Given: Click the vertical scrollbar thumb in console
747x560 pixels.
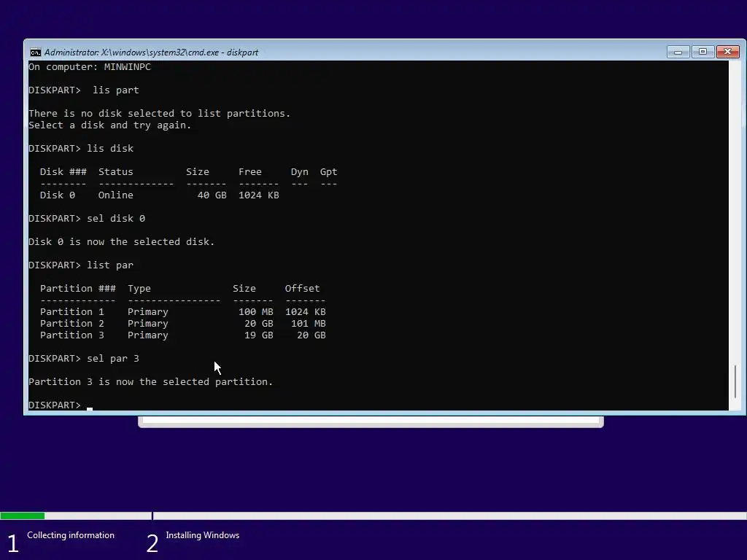Looking at the screenshot, I should click(735, 381).
